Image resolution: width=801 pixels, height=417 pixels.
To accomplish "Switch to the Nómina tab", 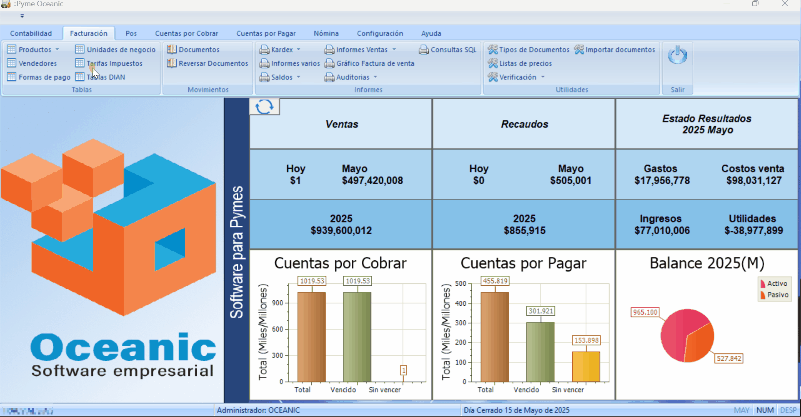I will click(x=325, y=33).
